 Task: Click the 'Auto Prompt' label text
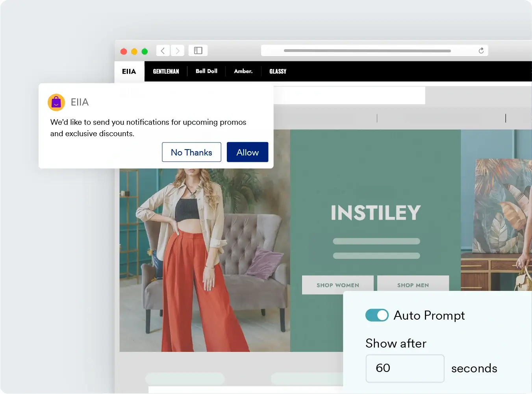[x=429, y=316]
